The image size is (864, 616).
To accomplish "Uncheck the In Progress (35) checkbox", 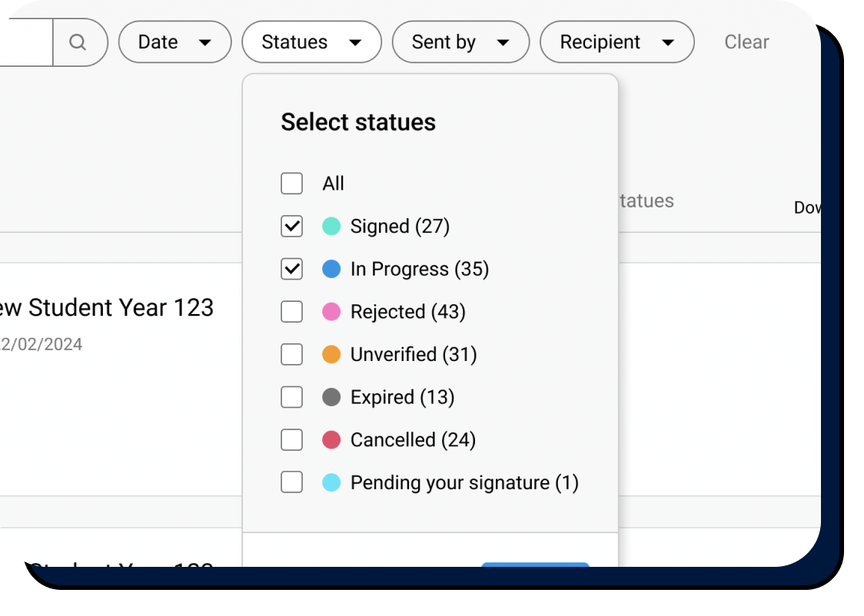I will coord(291,269).
